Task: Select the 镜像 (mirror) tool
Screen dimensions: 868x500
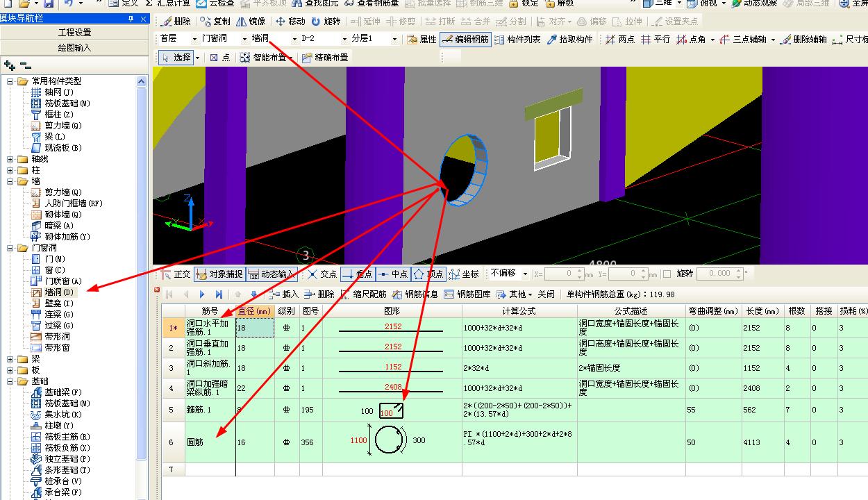Action: (251, 22)
